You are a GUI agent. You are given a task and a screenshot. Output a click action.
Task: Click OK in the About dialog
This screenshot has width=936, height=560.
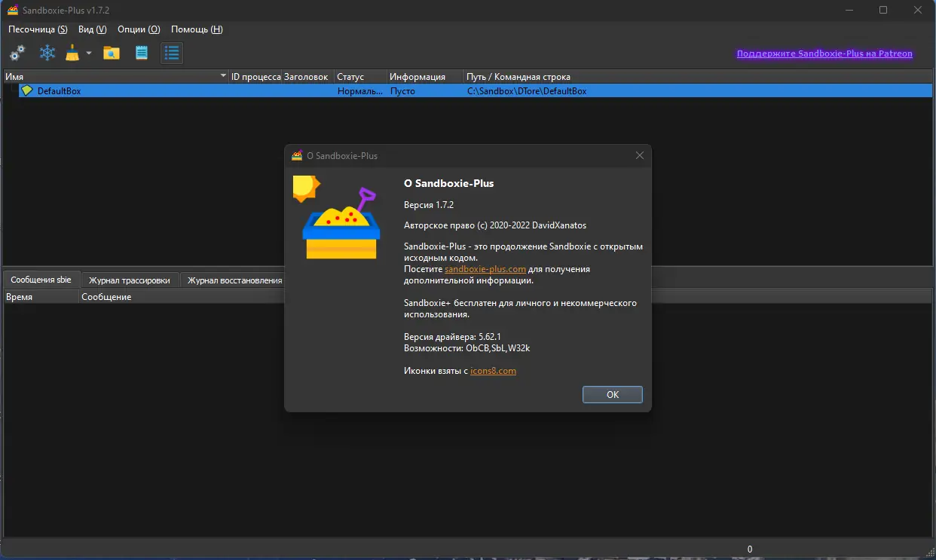click(613, 394)
